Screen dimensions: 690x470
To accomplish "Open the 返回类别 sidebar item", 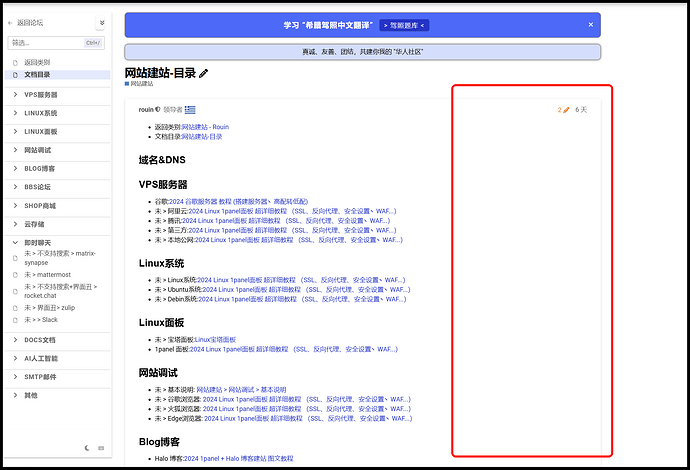I will (37, 62).
